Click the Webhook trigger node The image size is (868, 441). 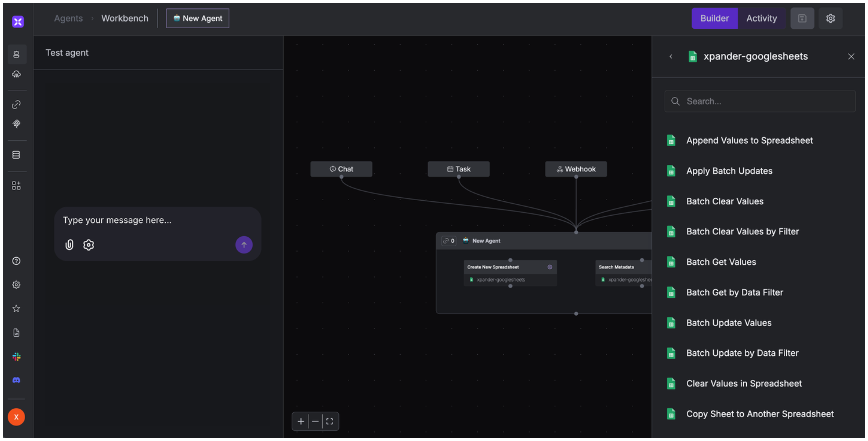tap(576, 169)
